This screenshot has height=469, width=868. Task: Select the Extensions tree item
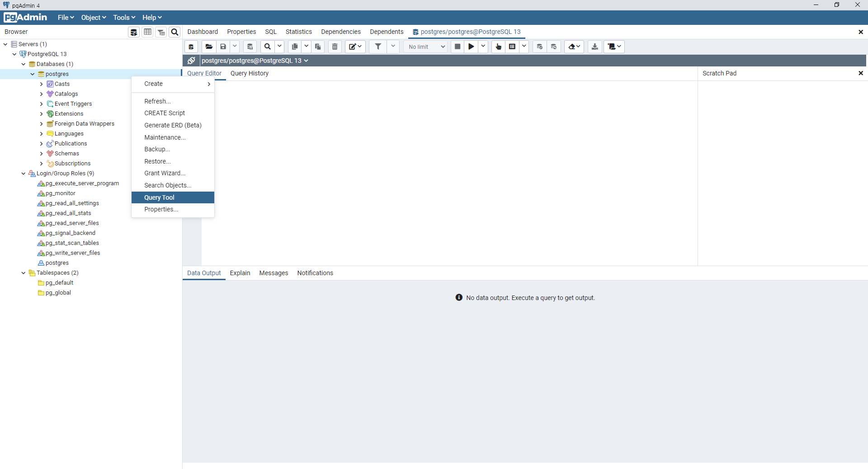pyautogui.click(x=69, y=114)
